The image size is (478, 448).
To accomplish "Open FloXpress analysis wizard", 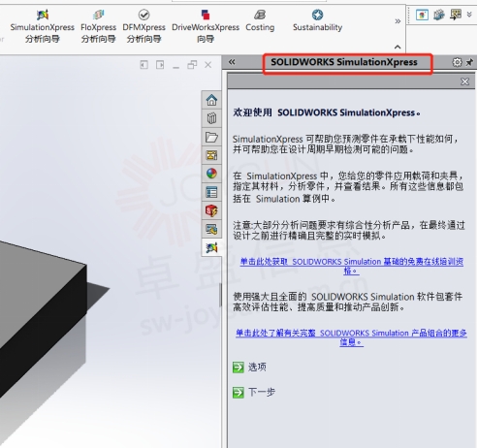I will click(x=98, y=26).
